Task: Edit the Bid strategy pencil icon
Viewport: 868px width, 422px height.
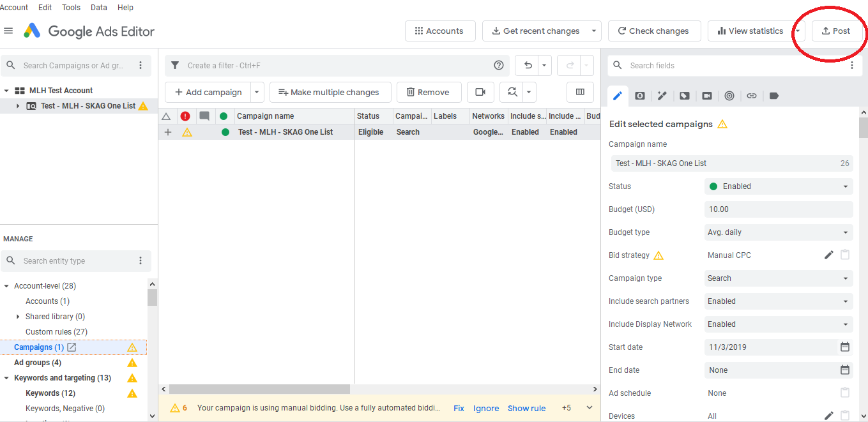Action: [829, 255]
